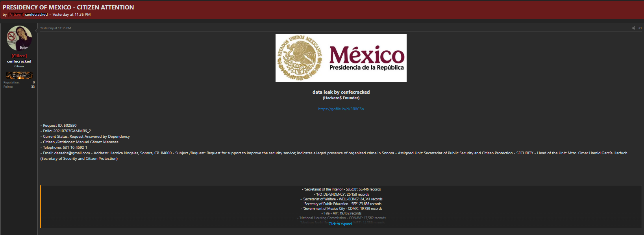Screen dimensions: 644x235
Task: Open the gofile.io download link
Action: tap(341, 109)
